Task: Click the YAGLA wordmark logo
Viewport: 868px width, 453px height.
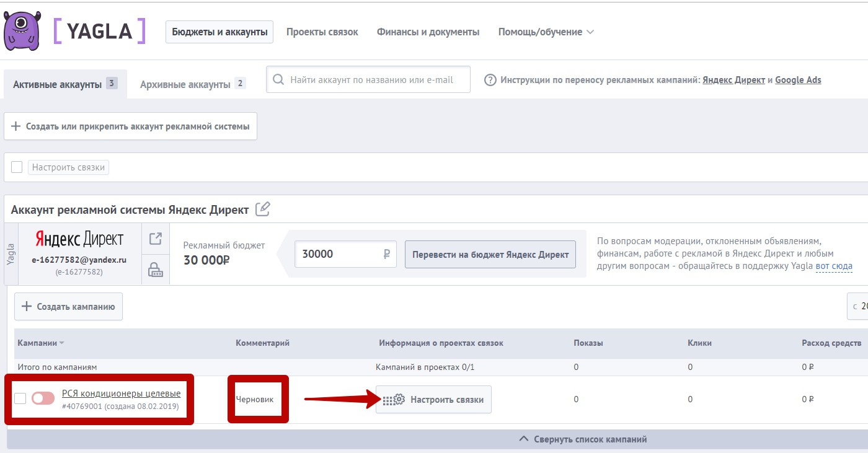Action: point(99,31)
